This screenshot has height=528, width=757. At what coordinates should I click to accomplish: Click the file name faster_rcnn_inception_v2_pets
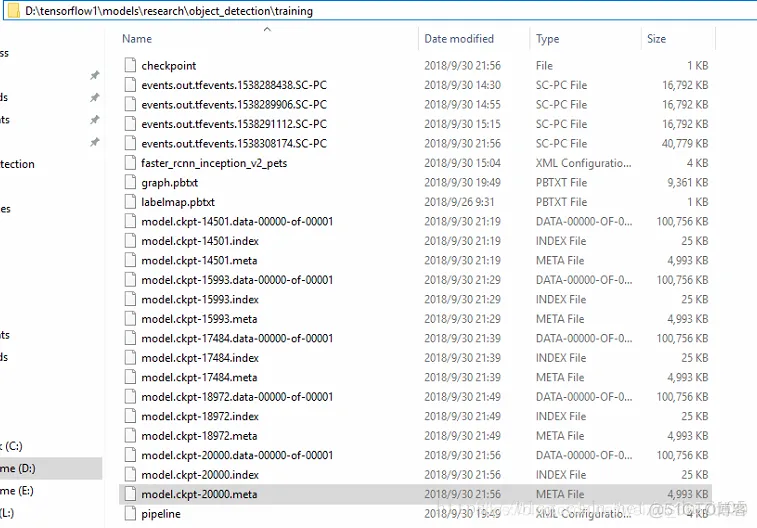point(214,163)
